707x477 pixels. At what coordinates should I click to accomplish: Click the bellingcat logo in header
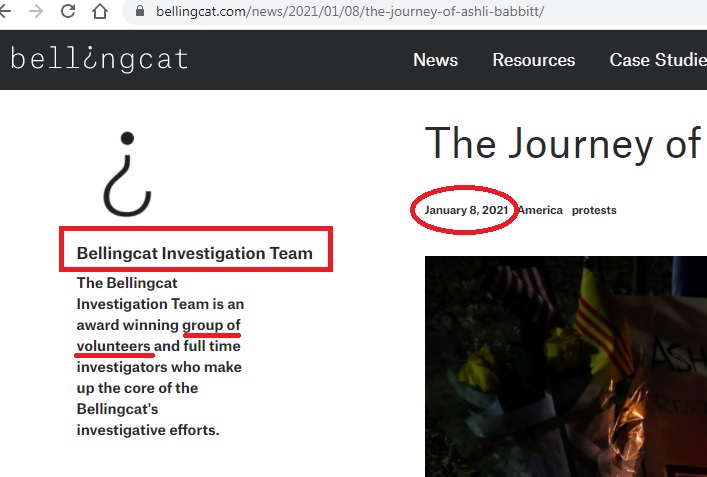(x=99, y=59)
